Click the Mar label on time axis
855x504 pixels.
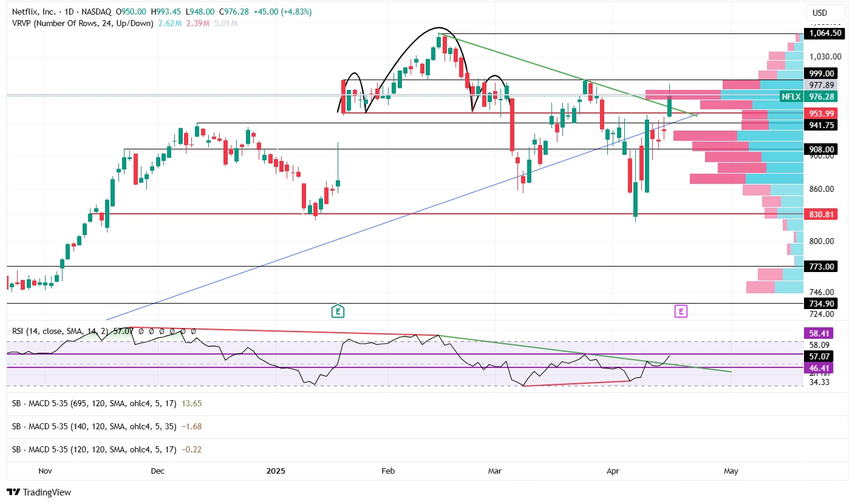pyautogui.click(x=496, y=471)
